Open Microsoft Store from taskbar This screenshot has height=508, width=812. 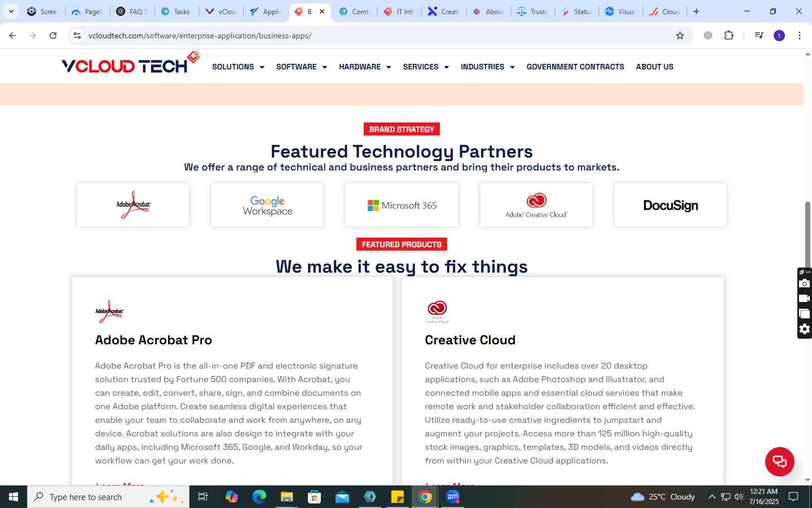tap(314, 497)
